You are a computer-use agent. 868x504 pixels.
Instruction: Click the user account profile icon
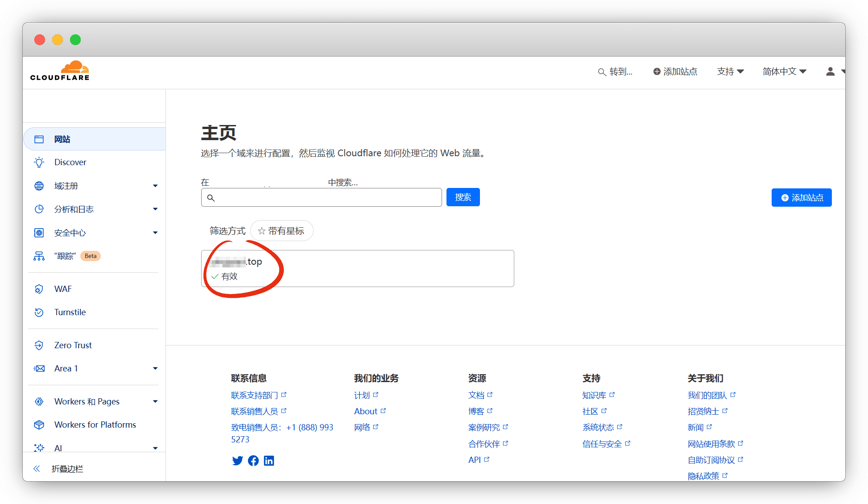(830, 71)
